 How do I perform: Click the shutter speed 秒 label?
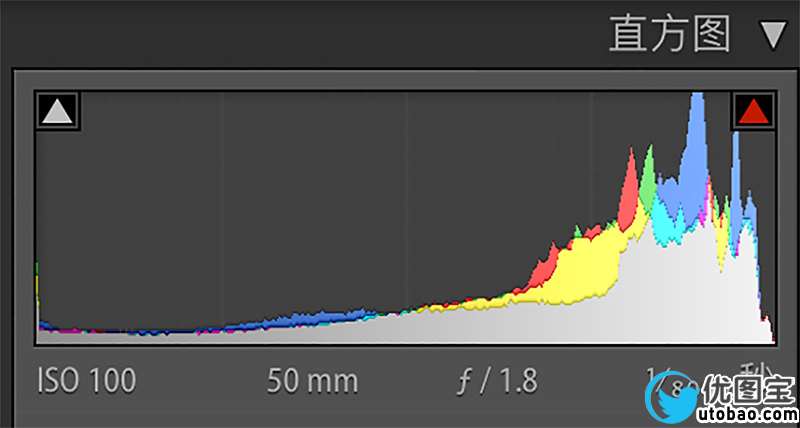(751, 374)
